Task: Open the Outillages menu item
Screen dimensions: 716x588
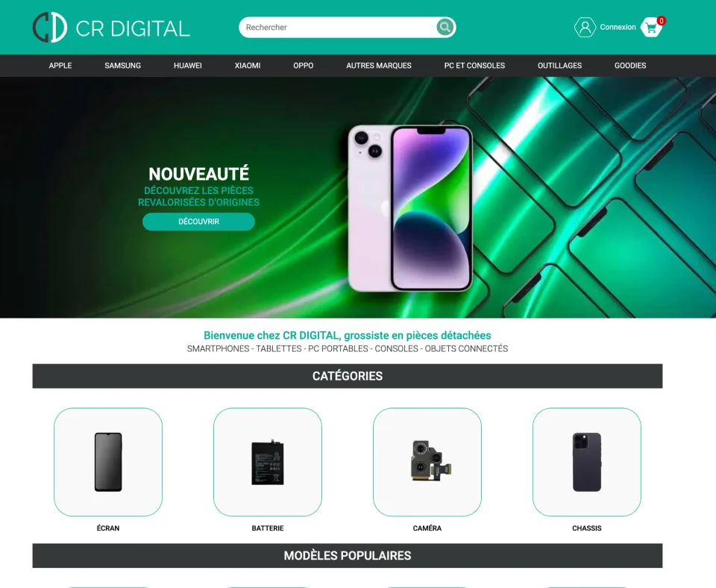Action: coord(560,66)
